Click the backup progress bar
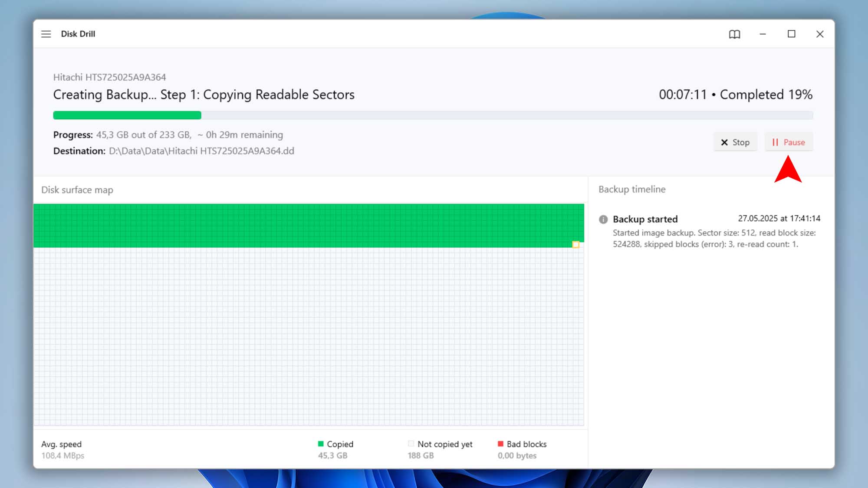The image size is (868, 488). (x=433, y=115)
